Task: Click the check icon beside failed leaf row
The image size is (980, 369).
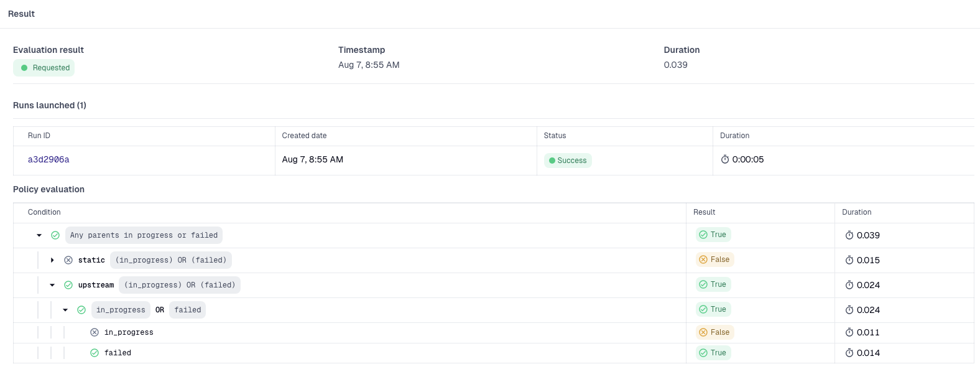Action: point(95,353)
